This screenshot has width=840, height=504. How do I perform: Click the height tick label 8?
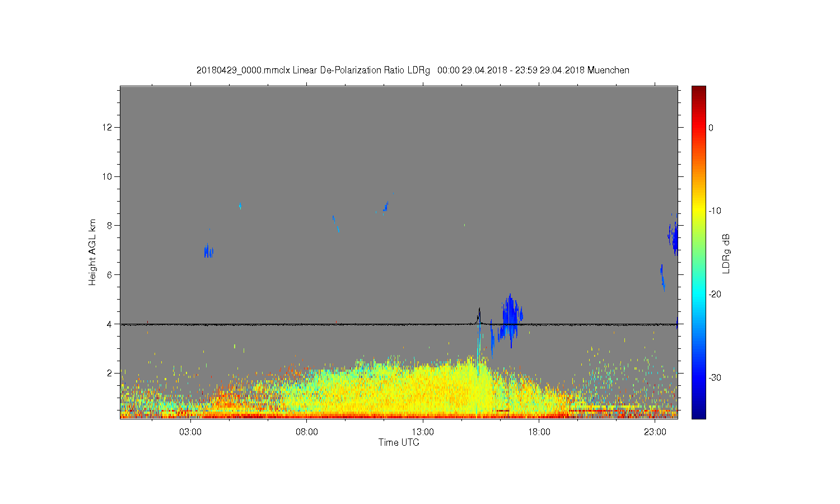110,226
